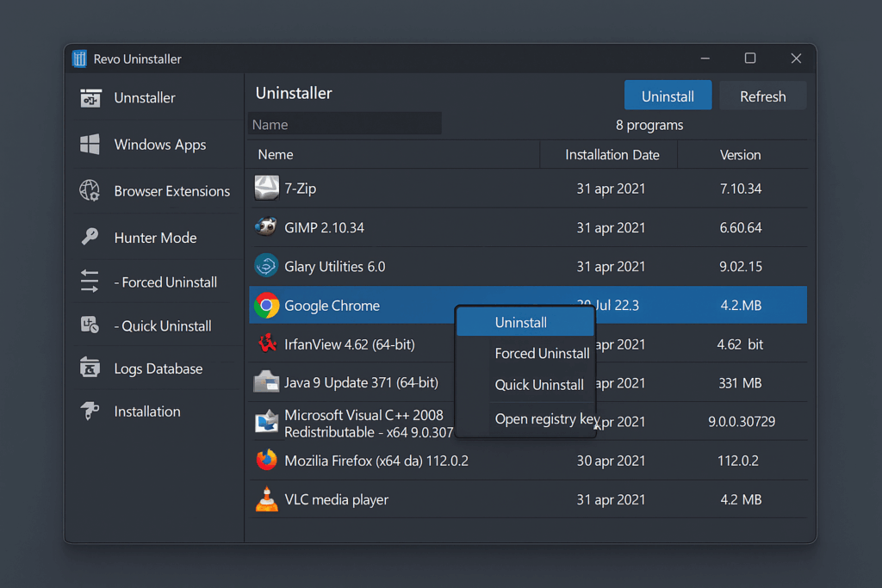This screenshot has height=588, width=882.
Task: Open Quick Uninstall from the sidebar
Action: click(x=90, y=325)
